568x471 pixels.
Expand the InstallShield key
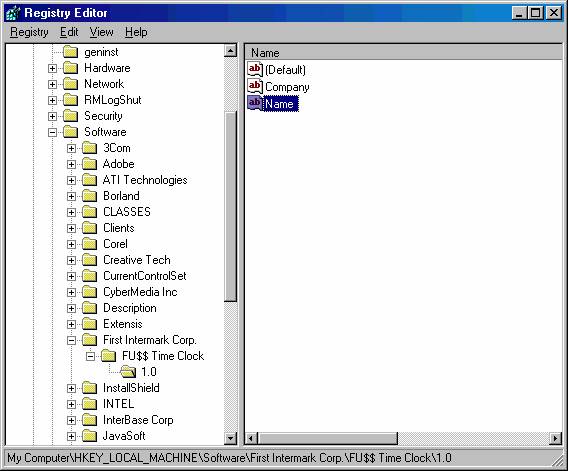[71, 388]
